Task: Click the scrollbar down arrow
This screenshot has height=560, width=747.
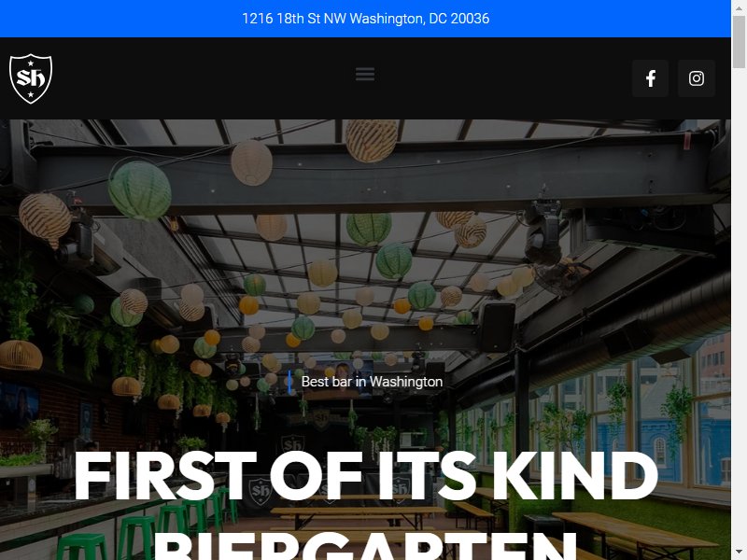Action: click(739, 553)
